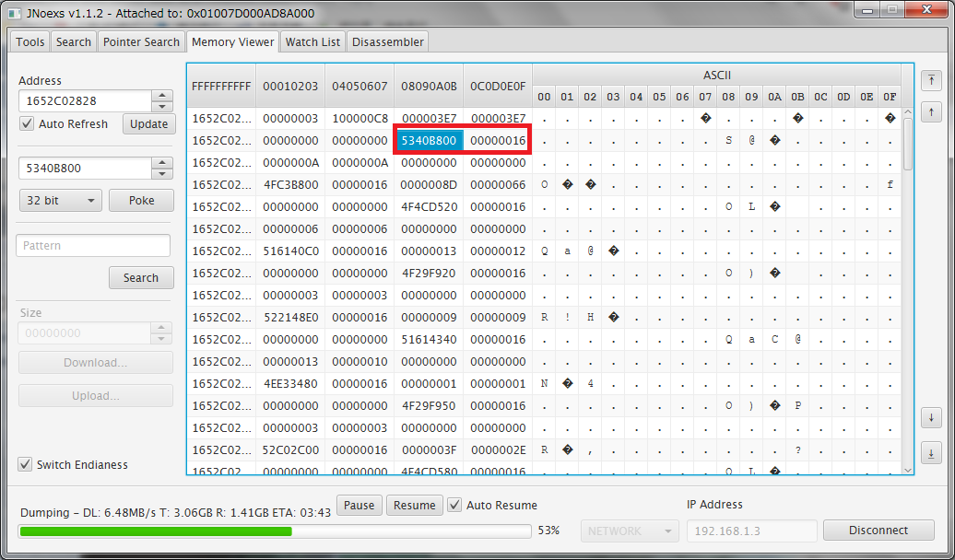Screen dimensions: 955x560
Task: Click the single down arrow navigation button
Action: (931, 418)
